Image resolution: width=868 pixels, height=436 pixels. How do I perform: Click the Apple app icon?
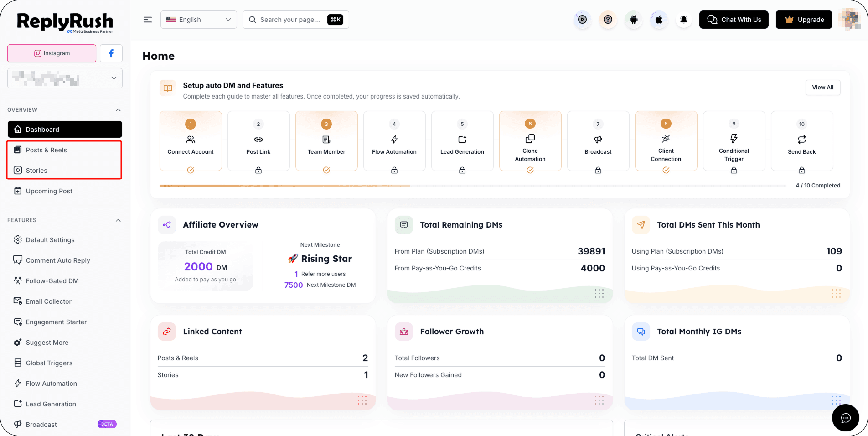(659, 20)
